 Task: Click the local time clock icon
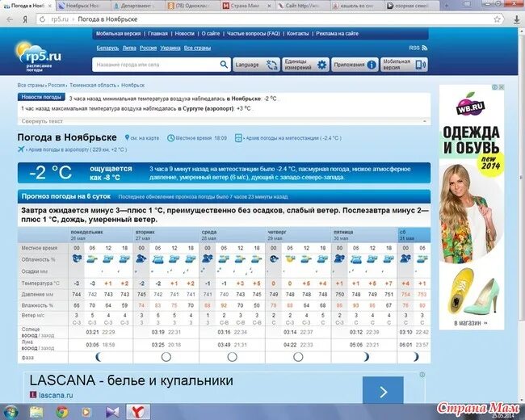pos(170,137)
